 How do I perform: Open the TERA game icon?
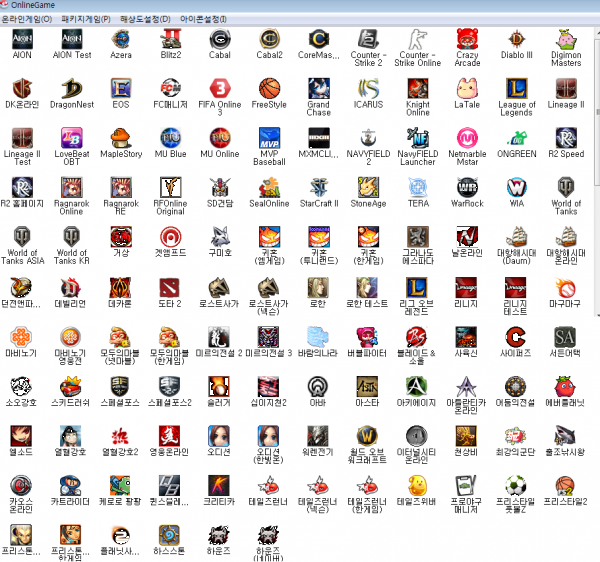(417, 187)
